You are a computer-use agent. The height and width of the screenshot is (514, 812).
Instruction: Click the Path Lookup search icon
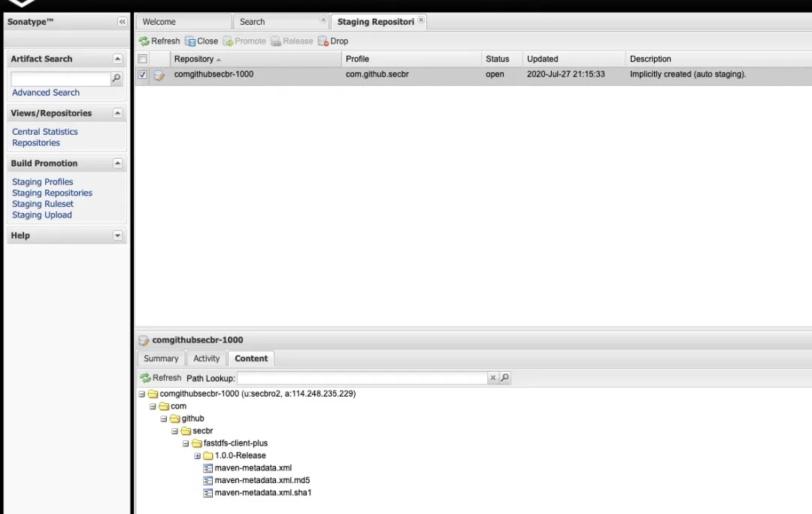click(505, 378)
